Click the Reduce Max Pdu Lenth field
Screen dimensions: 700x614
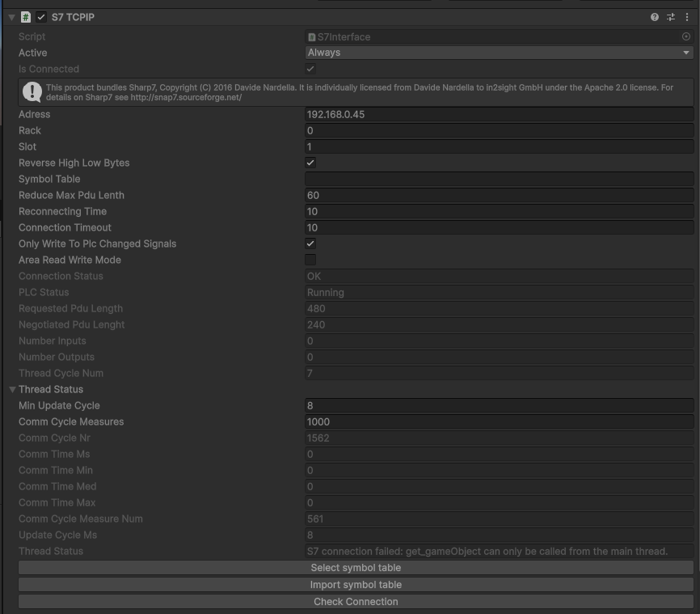point(499,195)
